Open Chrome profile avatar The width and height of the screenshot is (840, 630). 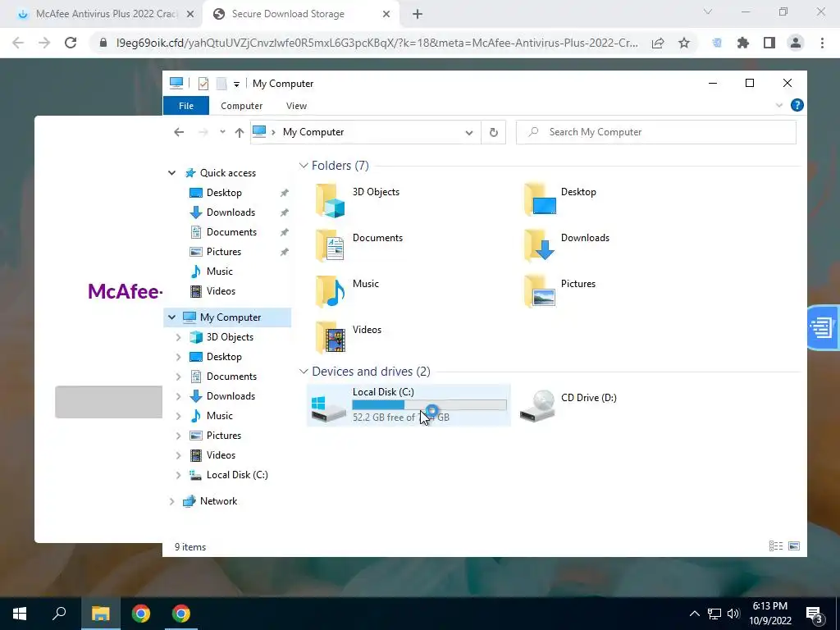(x=796, y=43)
